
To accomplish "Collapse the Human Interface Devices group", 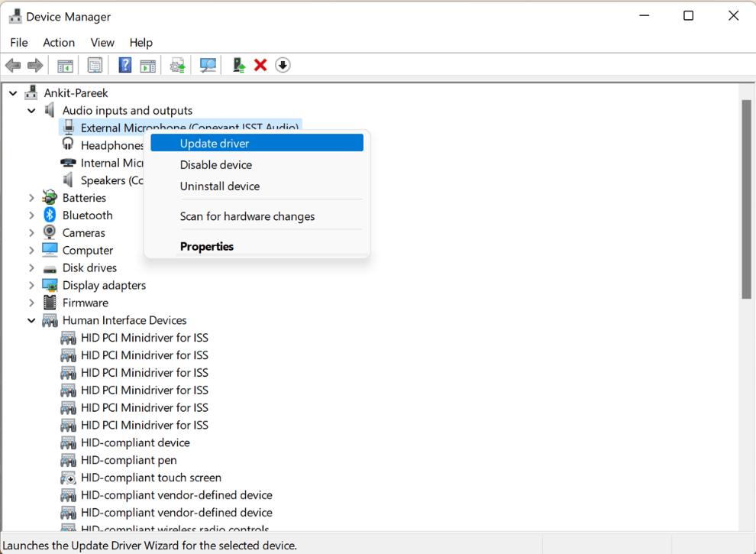I will (31, 320).
